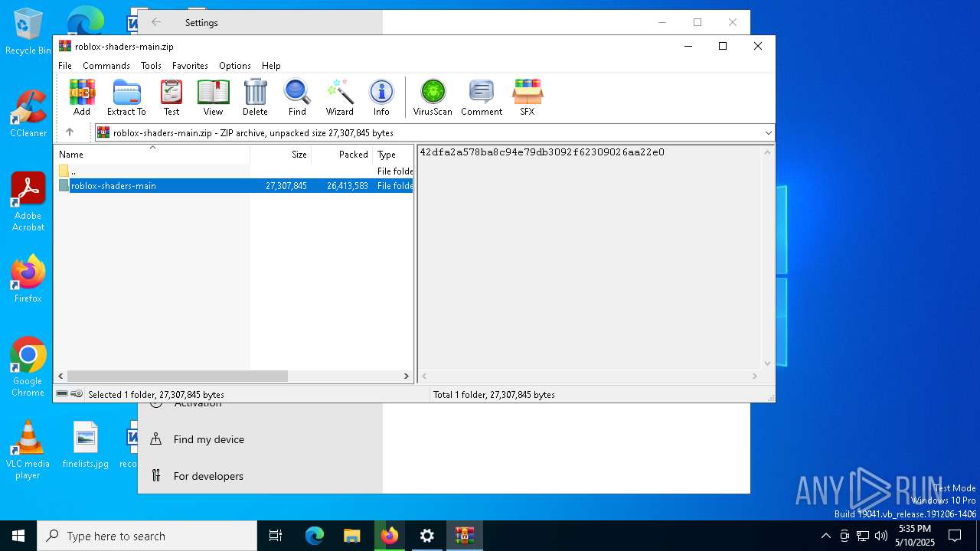Open File Explorer from taskbar
Viewport: 980px width, 551px height.
pos(352,536)
